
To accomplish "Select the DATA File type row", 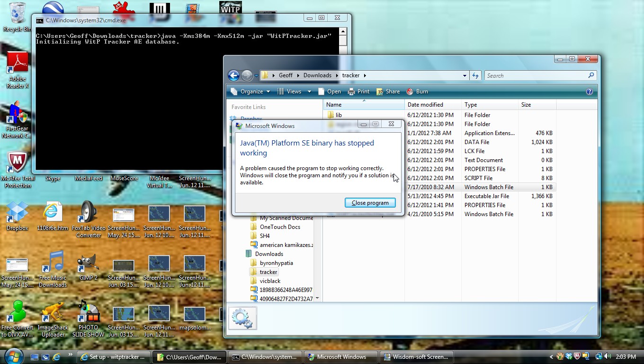I will point(476,142).
